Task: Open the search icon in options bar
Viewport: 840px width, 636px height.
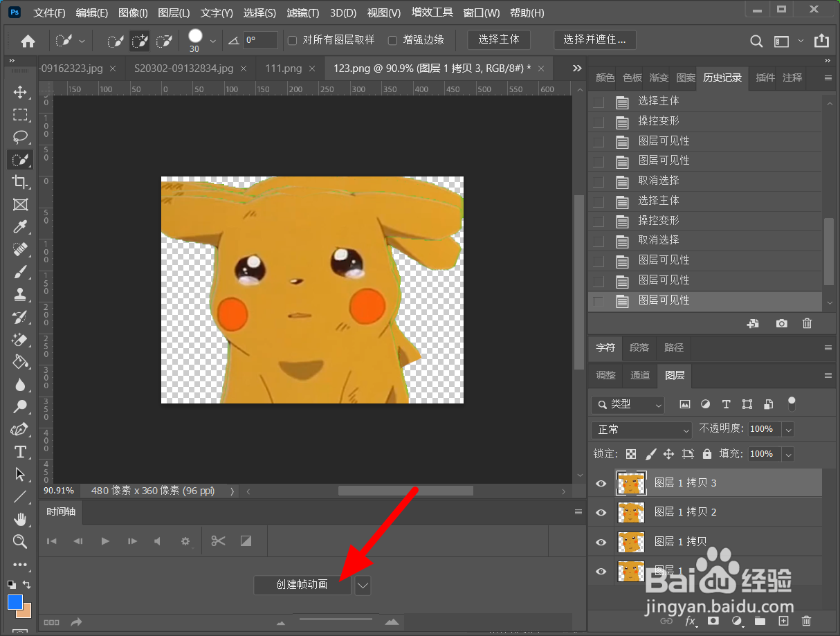Action: coord(756,41)
